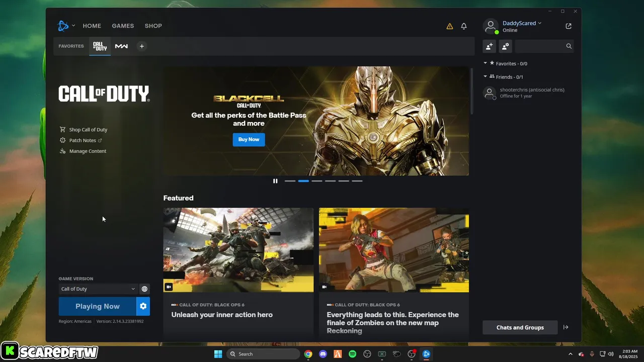The height and width of the screenshot is (362, 644).
Task: Open Google Chrome from taskbar
Action: [308, 354]
